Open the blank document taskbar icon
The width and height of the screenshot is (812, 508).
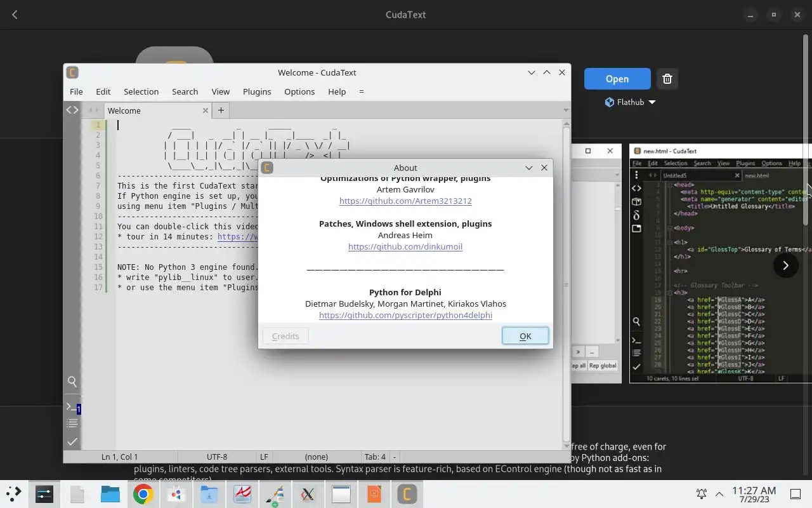77,494
